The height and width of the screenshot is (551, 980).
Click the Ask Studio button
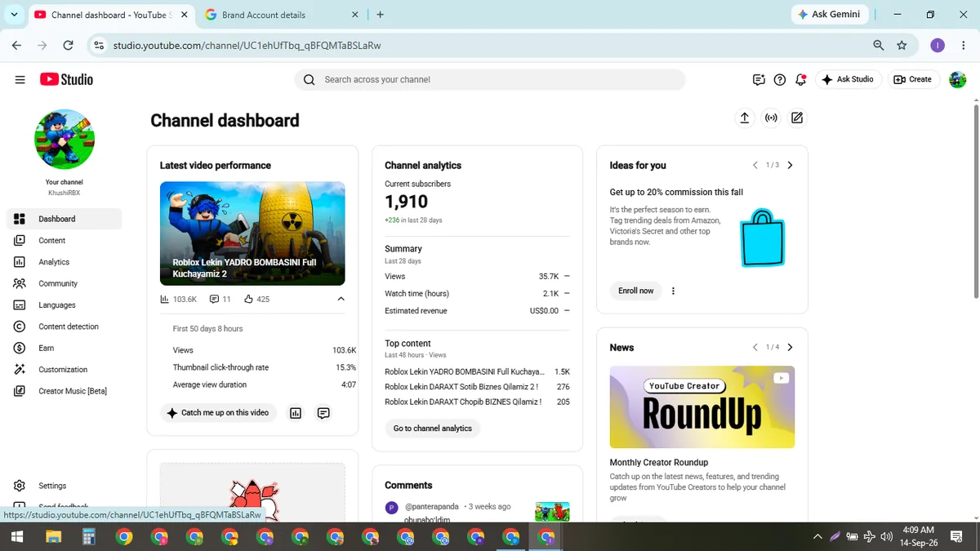[x=848, y=79]
